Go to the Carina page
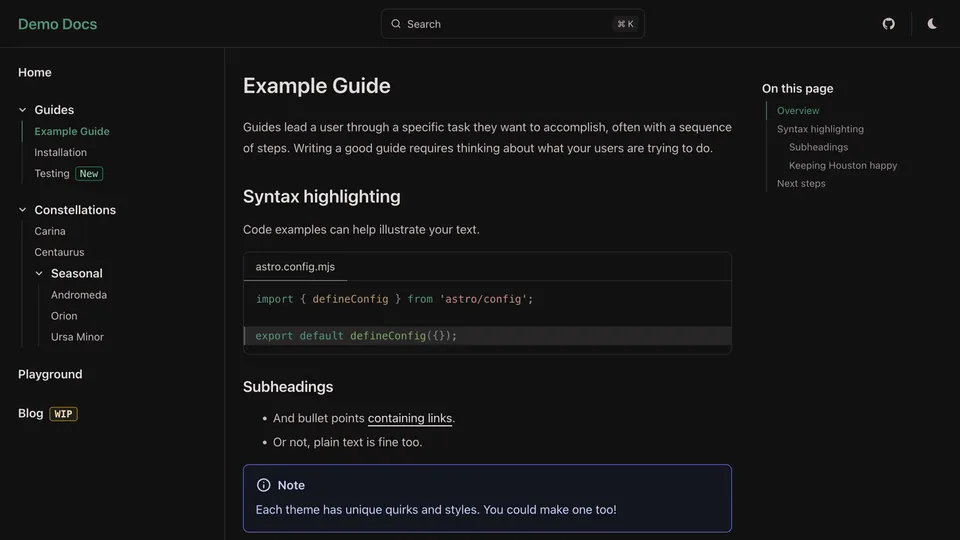 click(50, 231)
